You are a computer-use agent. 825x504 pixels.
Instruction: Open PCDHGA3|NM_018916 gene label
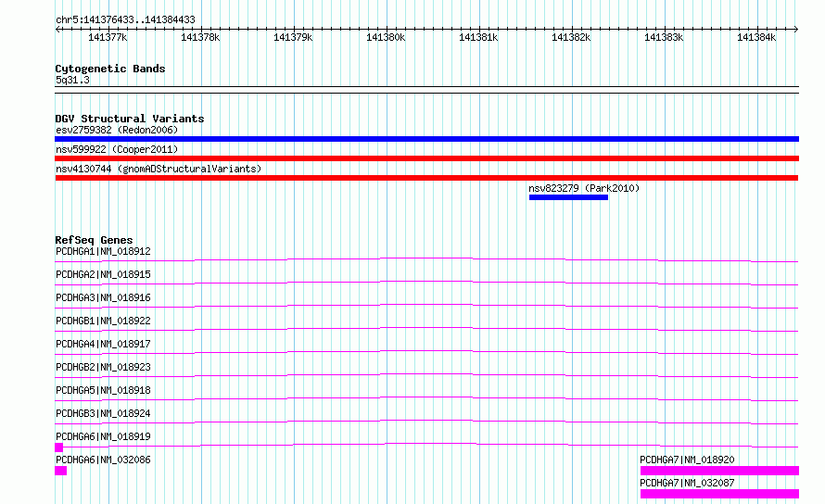pos(103,297)
